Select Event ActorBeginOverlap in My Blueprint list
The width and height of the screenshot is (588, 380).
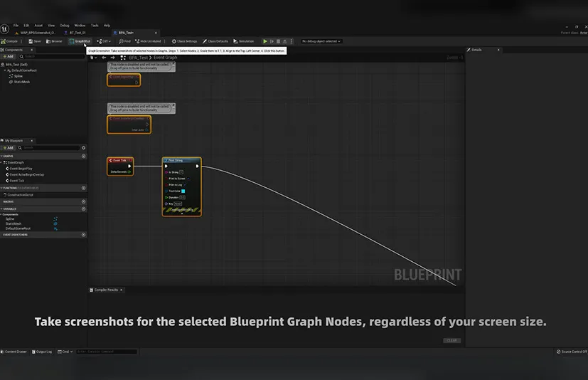(25, 174)
